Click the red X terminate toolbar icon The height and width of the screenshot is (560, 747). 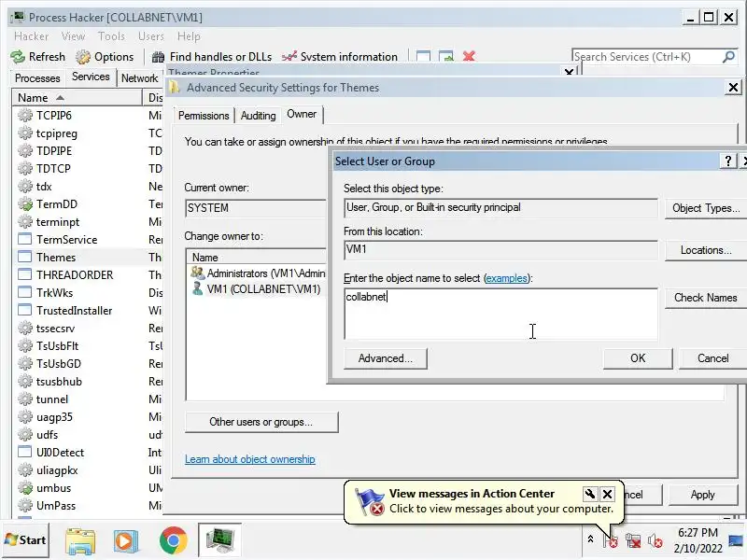coord(469,56)
